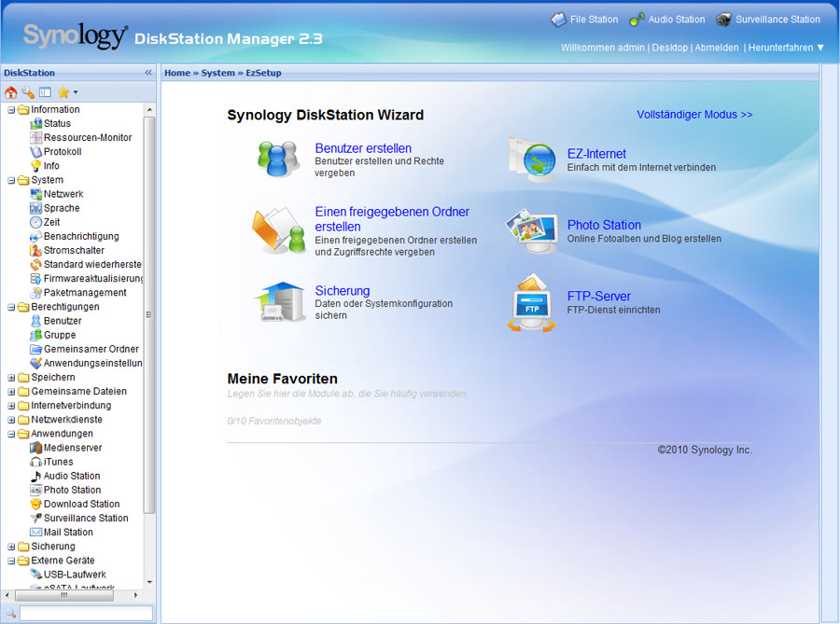
Task: Open Benutzer under Berechtigungen
Action: pyautogui.click(x=56, y=321)
